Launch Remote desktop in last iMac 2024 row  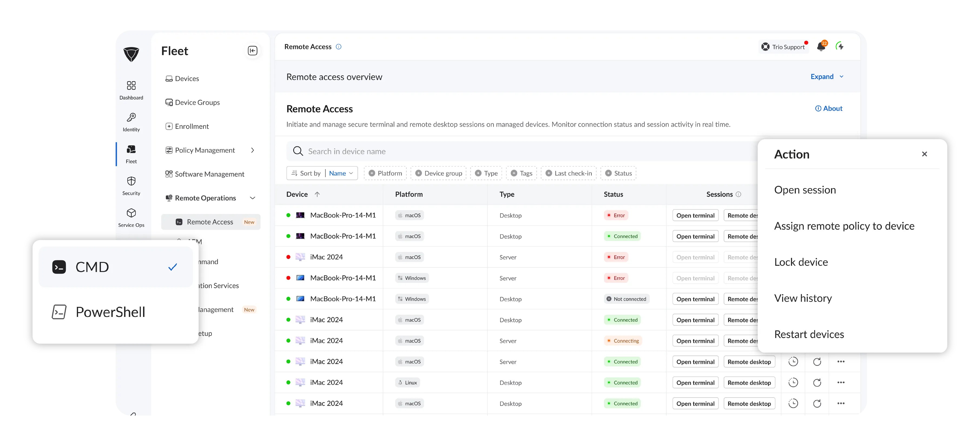[x=749, y=404]
